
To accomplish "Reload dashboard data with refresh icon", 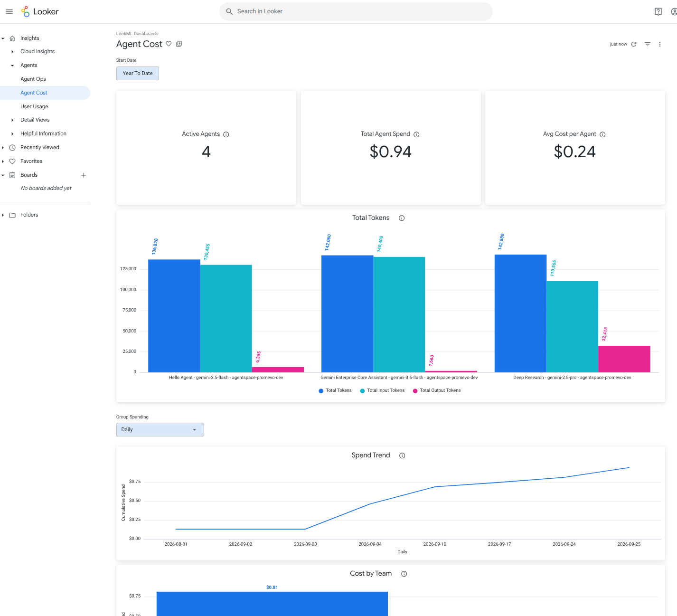I will [x=634, y=44].
